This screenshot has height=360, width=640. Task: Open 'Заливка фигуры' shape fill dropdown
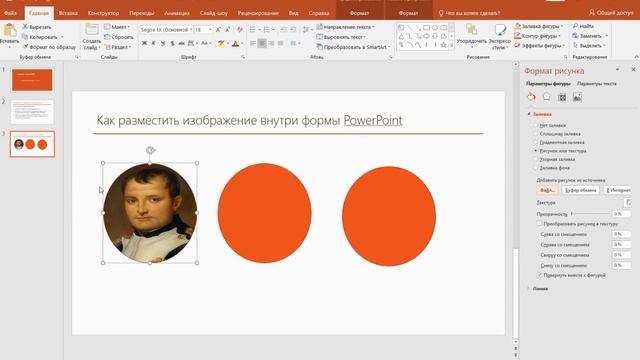(x=539, y=26)
